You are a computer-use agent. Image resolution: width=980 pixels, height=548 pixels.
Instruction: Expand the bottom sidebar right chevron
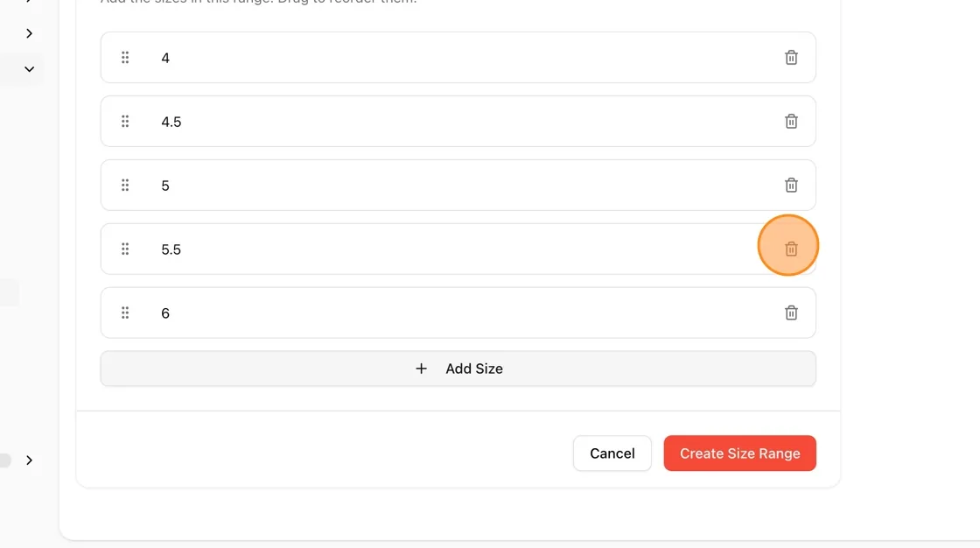tap(30, 460)
